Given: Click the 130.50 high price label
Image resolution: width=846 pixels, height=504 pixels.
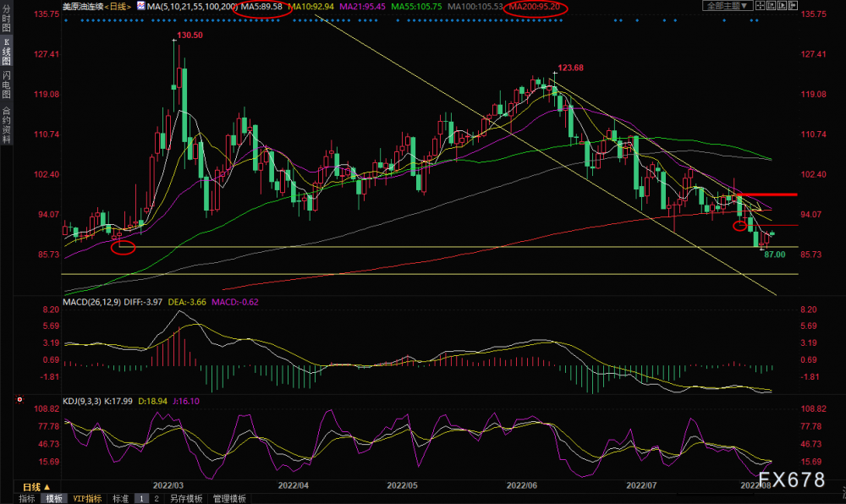Looking at the screenshot, I should [190, 35].
